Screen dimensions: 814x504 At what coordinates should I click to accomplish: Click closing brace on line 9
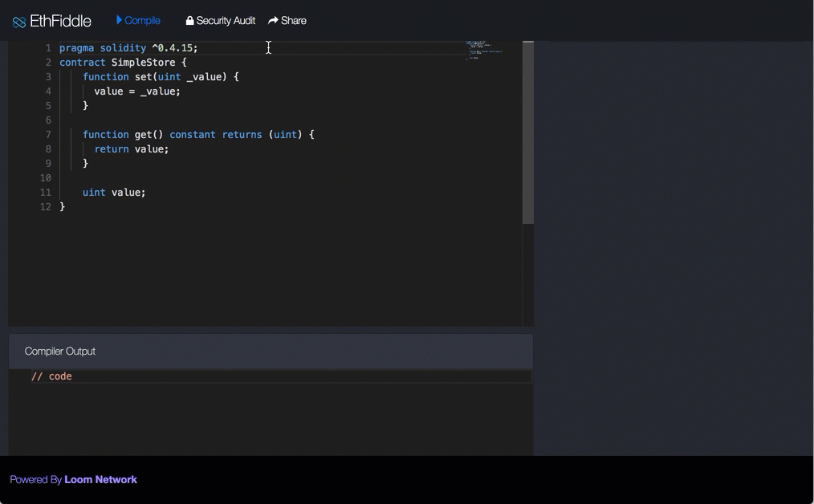pyautogui.click(x=86, y=164)
